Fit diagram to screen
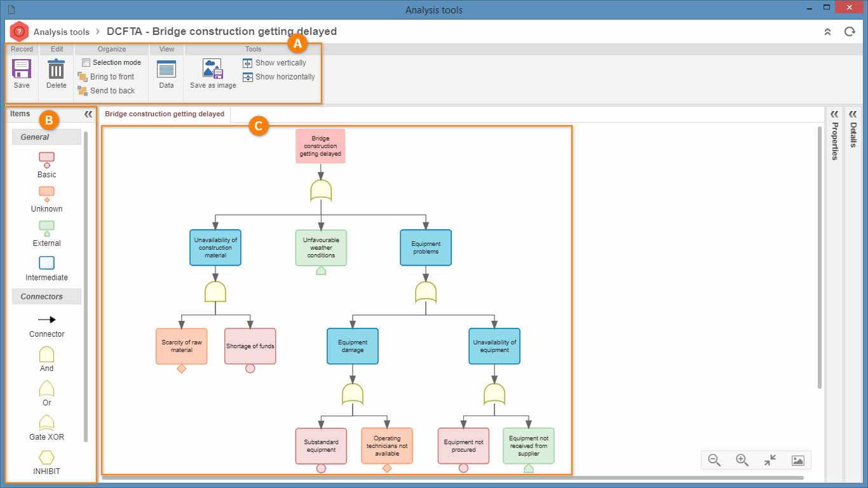The height and width of the screenshot is (488, 868). (x=770, y=460)
